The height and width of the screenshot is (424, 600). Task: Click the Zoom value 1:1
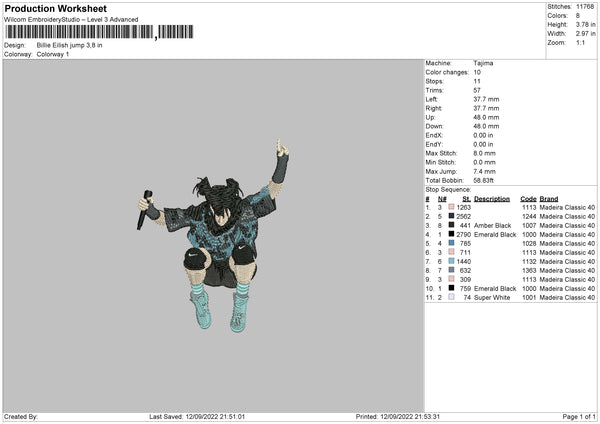point(580,42)
